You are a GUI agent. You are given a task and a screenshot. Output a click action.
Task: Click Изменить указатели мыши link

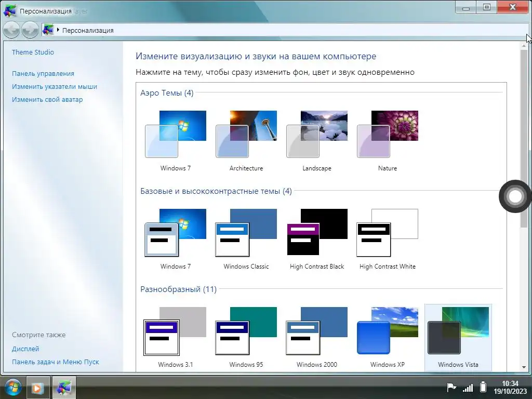coord(55,87)
